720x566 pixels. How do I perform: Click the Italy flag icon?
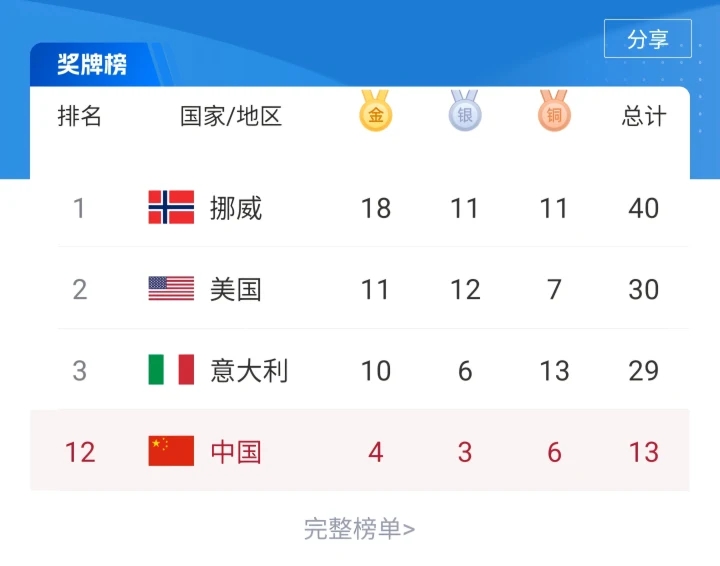click(x=171, y=370)
